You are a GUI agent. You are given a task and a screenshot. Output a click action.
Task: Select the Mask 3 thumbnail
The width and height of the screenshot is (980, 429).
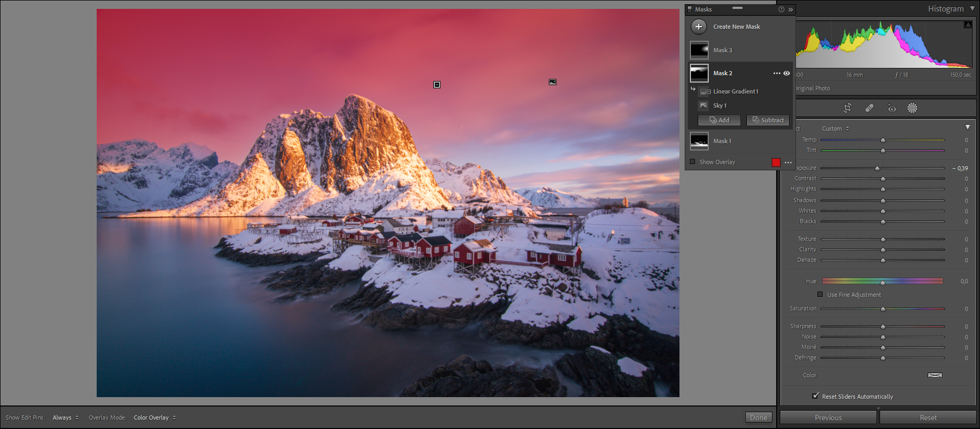click(x=699, y=50)
